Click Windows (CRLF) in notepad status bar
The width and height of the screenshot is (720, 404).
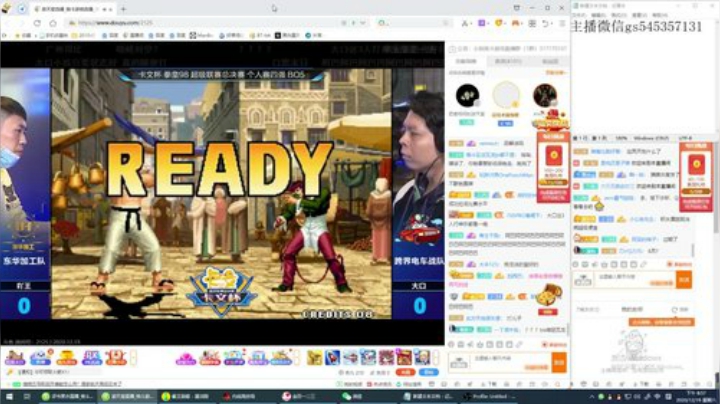click(652, 138)
